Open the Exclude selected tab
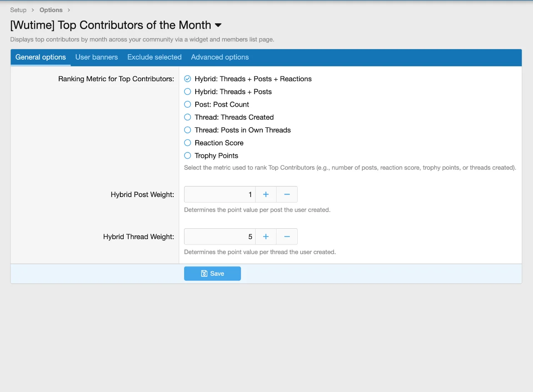This screenshot has height=392, width=533. click(x=154, y=57)
